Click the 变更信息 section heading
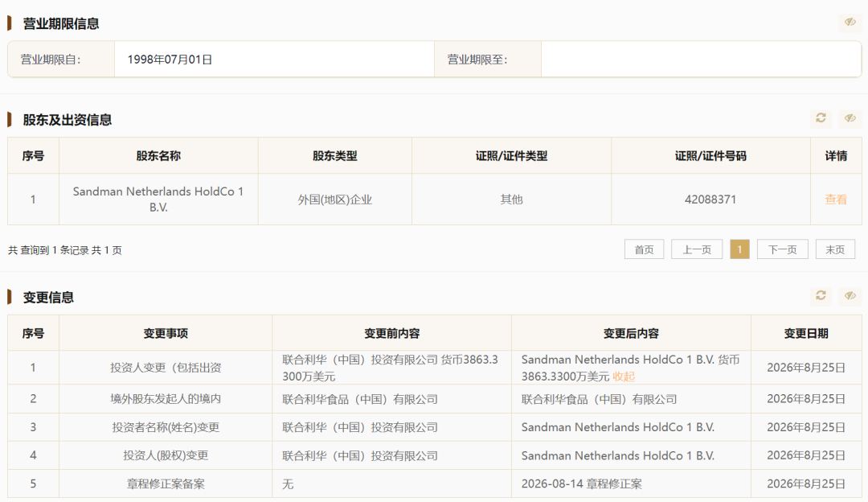This screenshot has height=502, width=868. [x=48, y=297]
